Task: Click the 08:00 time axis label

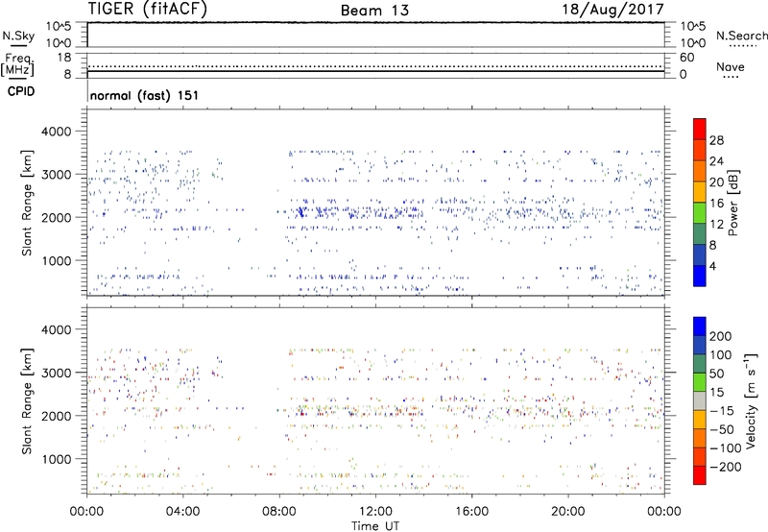Action: (x=279, y=512)
